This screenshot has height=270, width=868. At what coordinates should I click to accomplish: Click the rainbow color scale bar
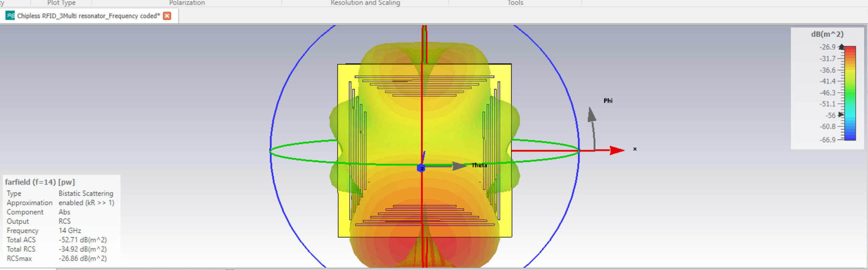click(x=850, y=93)
